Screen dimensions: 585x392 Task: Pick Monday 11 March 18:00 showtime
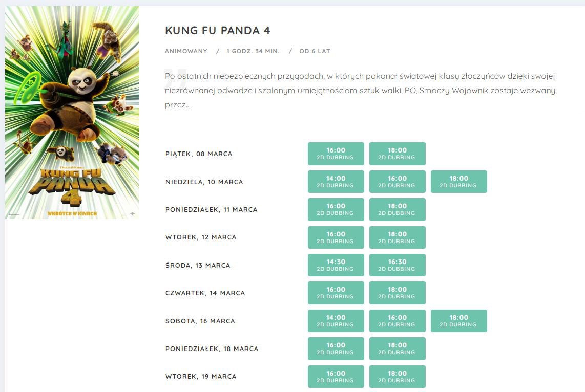point(398,209)
